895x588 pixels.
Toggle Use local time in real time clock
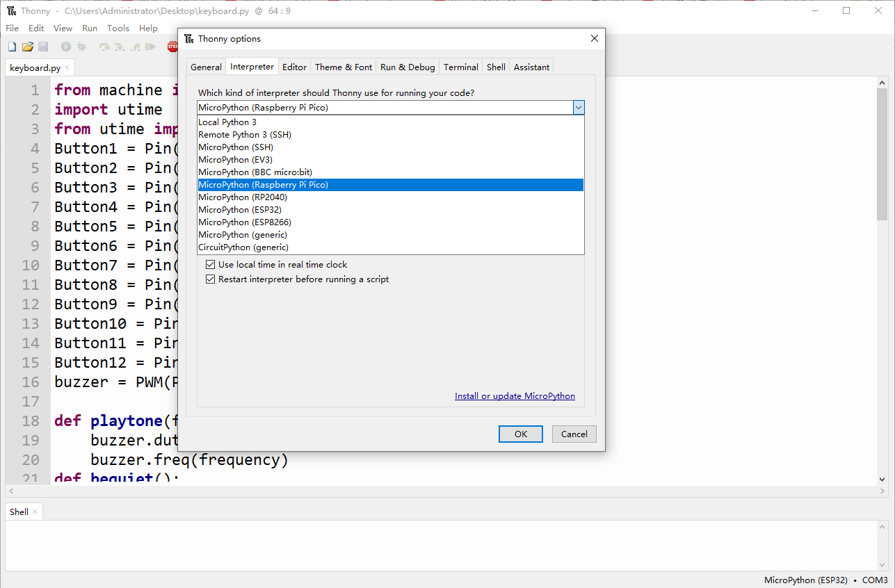(211, 265)
